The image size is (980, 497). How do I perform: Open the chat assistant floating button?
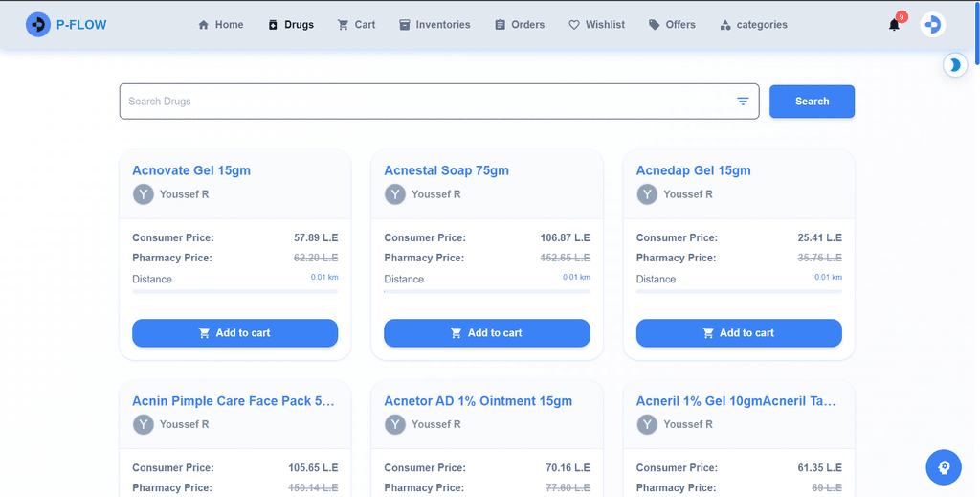click(943, 467)
